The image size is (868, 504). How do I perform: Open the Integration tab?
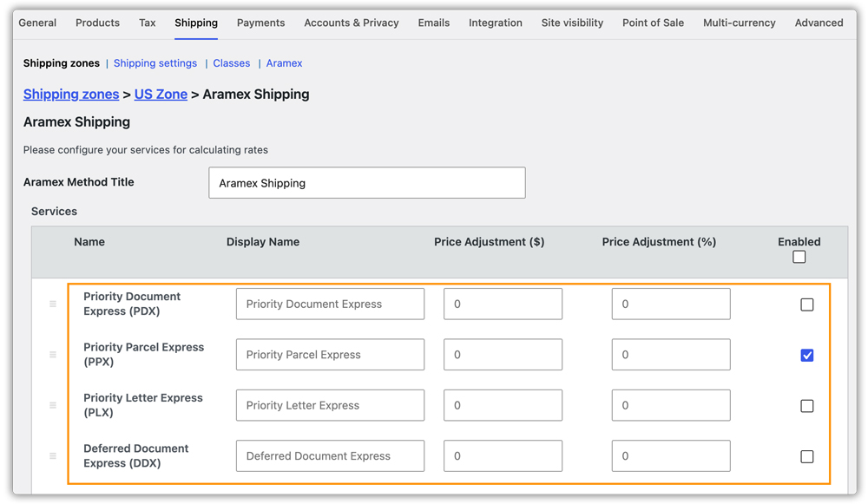[x=496, y=23]
